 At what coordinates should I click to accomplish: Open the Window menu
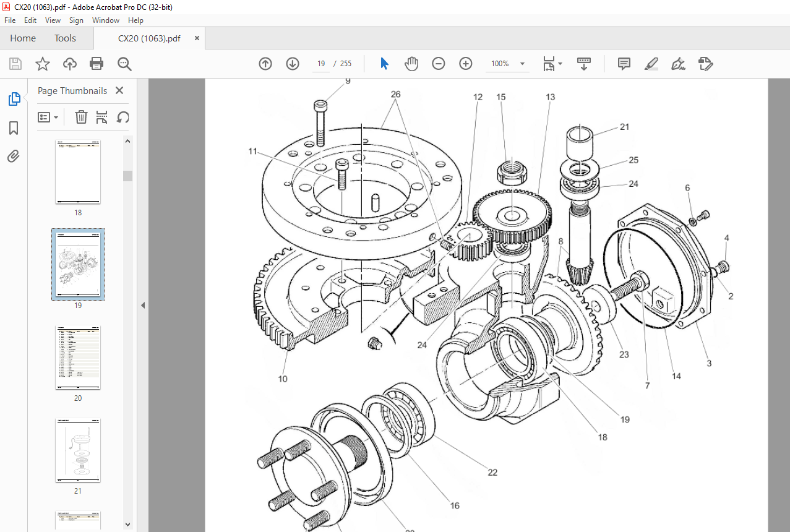pyautogui.click(x=106, y=20)
